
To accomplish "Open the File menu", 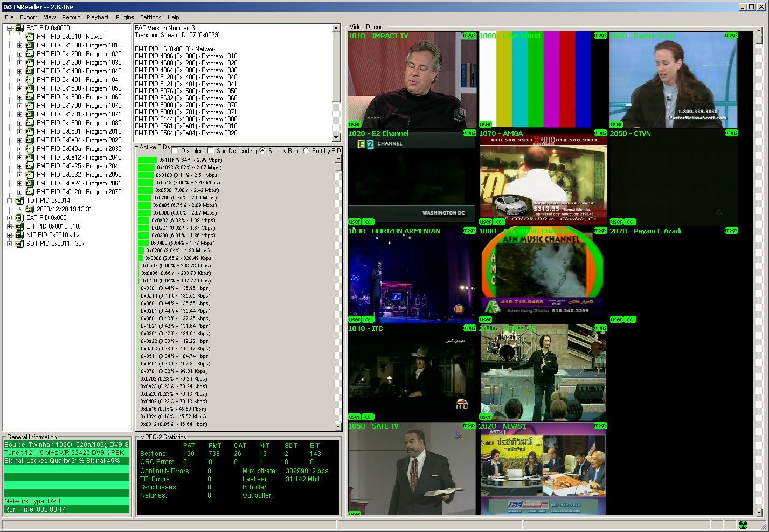I will tap(9, 17).
